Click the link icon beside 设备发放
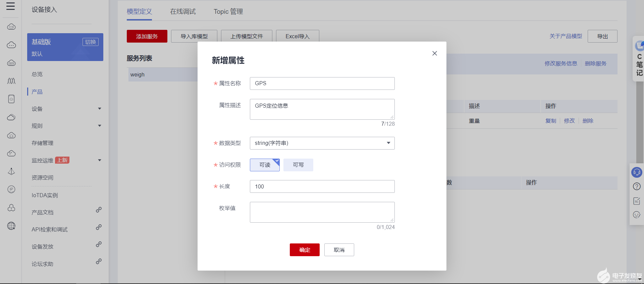Screen dimensions: 644x284 (x=99, y=244)
